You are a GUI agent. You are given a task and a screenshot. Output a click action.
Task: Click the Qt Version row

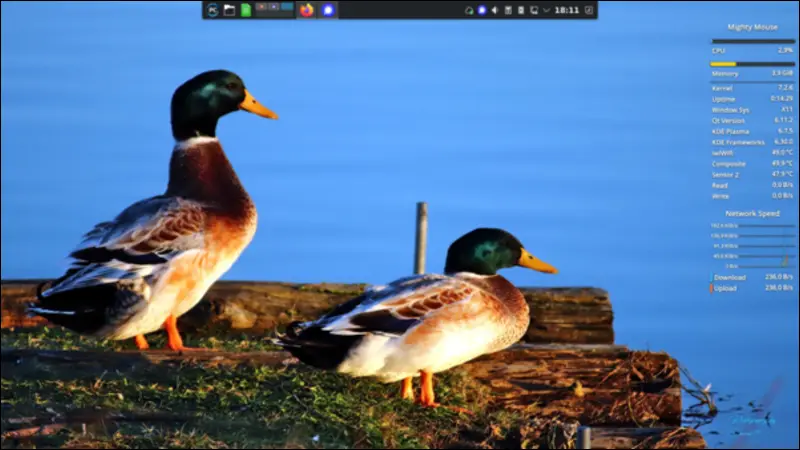pyautogui.click(x=753, y=120)
